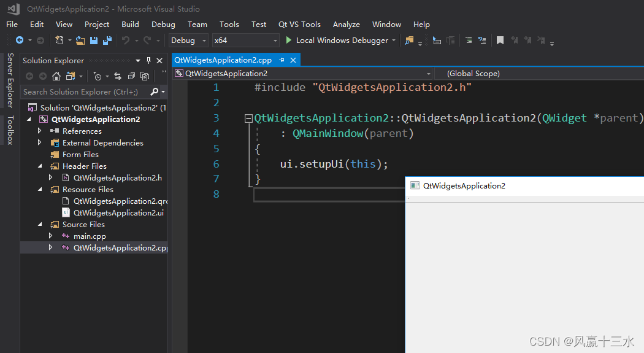This screenshot has height=353, width=644.
Task: Expand the References tree node
Action: [40, 131]
